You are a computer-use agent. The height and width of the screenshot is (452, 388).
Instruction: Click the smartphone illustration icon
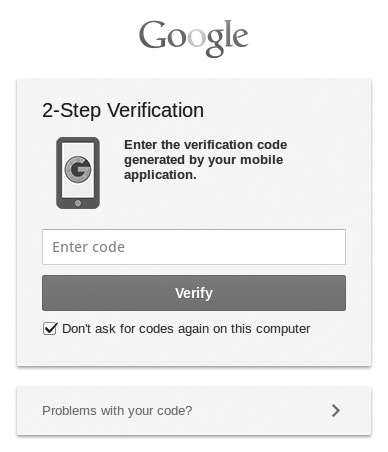[x=78, y=173]
